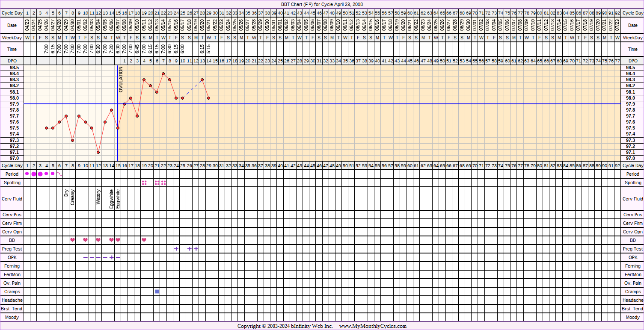Click the 98.3 temperature point on cycle day 19
This screenshot has width=644, height=330.
144,80
